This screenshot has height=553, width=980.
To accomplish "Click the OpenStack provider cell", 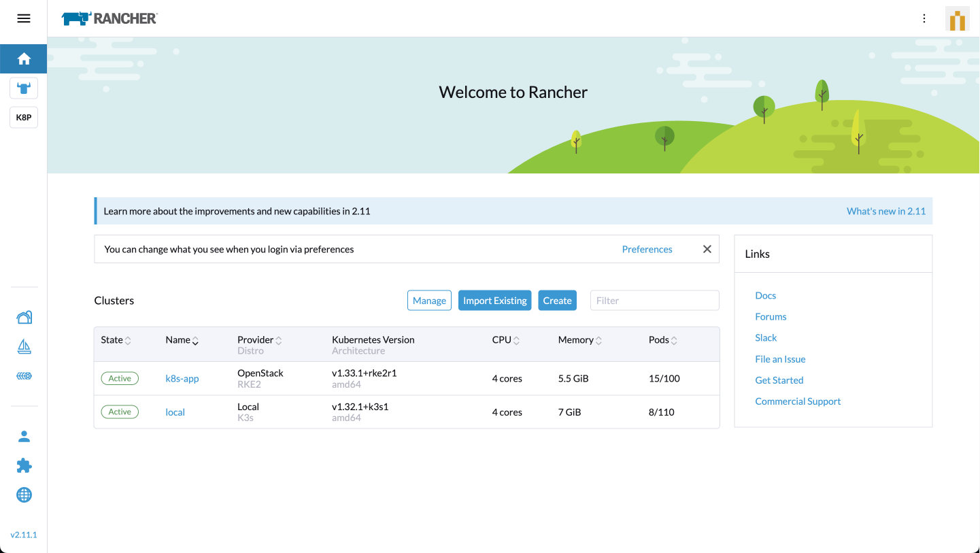I will tap(260, 373).
